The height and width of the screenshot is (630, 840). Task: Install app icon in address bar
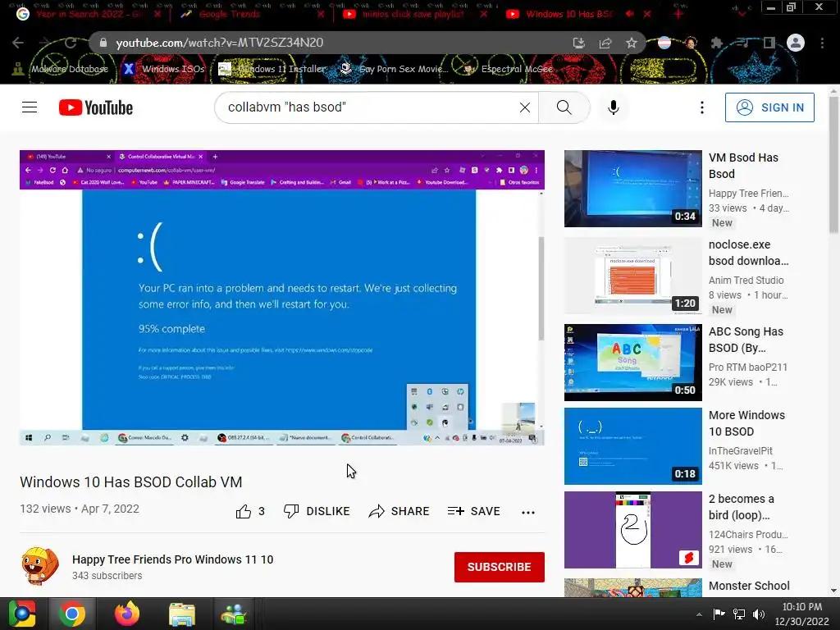tap(578, 43)
